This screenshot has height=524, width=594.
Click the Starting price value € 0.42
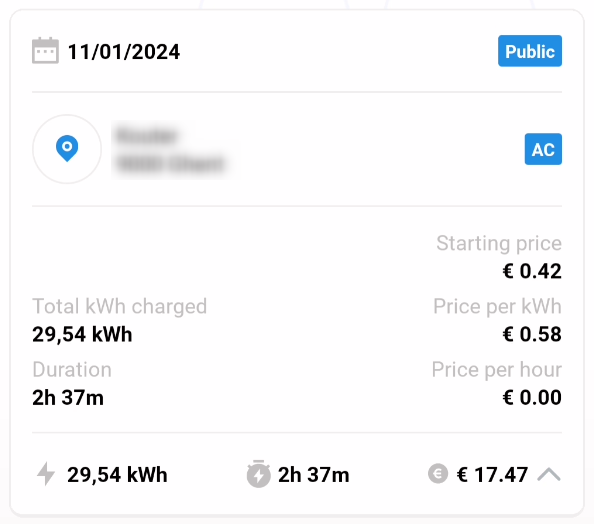[532, 271]
